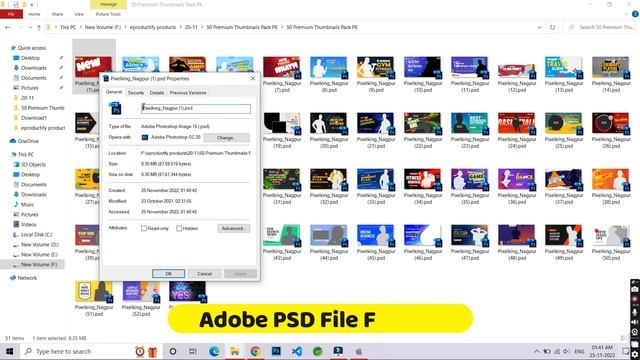Image resolution: width=640 pixels, height=360 pixels.
Task: Click the file name field in Properties
Action: click(x=196, y=109)
